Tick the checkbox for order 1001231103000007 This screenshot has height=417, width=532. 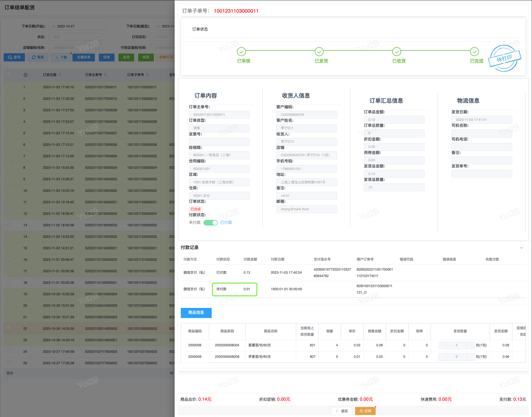(x=8, y=132)
